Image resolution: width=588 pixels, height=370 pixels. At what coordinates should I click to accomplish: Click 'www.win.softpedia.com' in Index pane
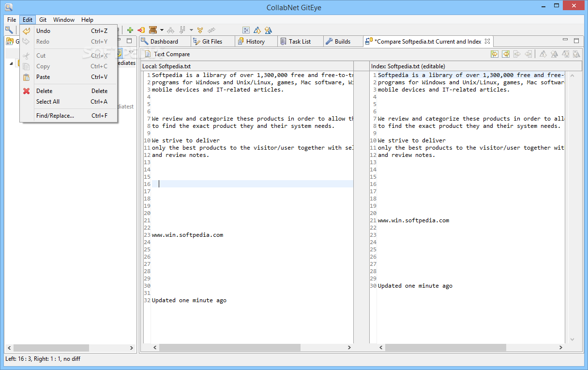(x=413, y=220)
